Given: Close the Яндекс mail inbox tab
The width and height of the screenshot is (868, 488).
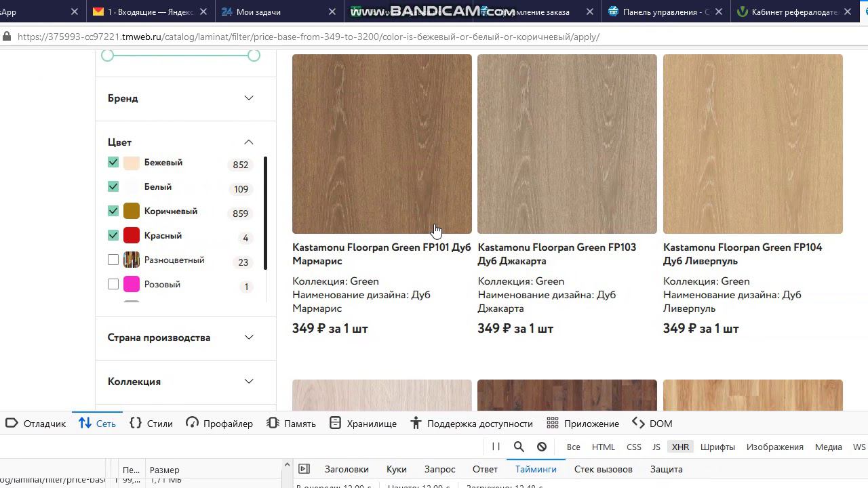Looking at the screenshot, I should click(x=205, y=12).
